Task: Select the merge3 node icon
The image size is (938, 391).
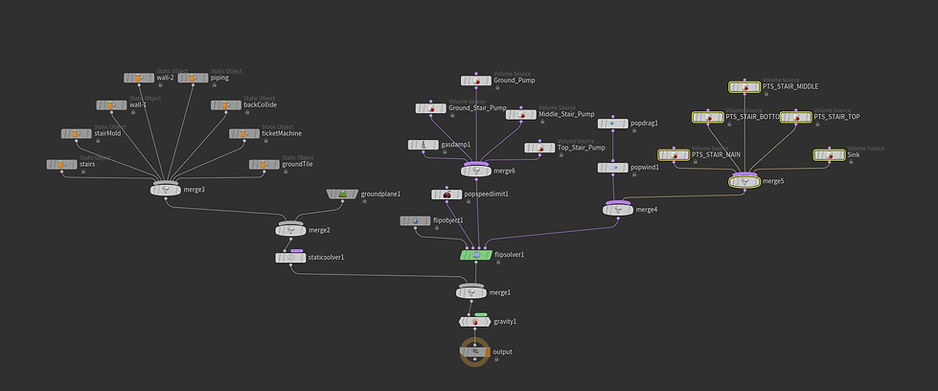Action: (165, 190)
